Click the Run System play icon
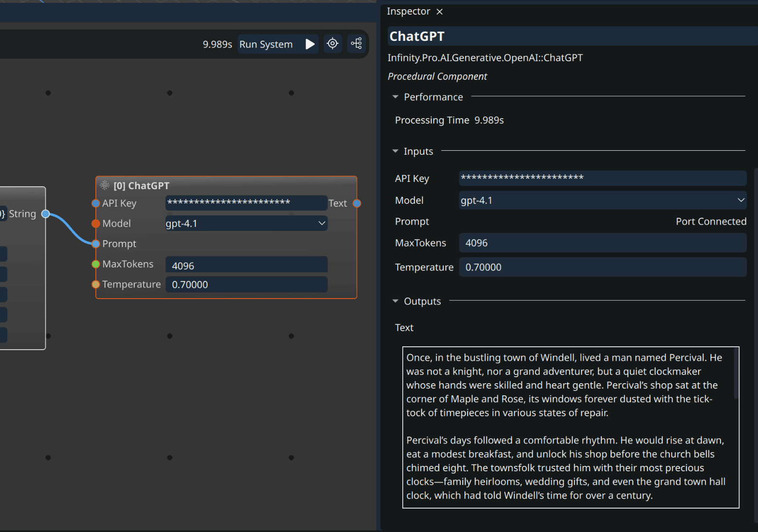The width and height of the screenshot is (758, 532). 310,44
